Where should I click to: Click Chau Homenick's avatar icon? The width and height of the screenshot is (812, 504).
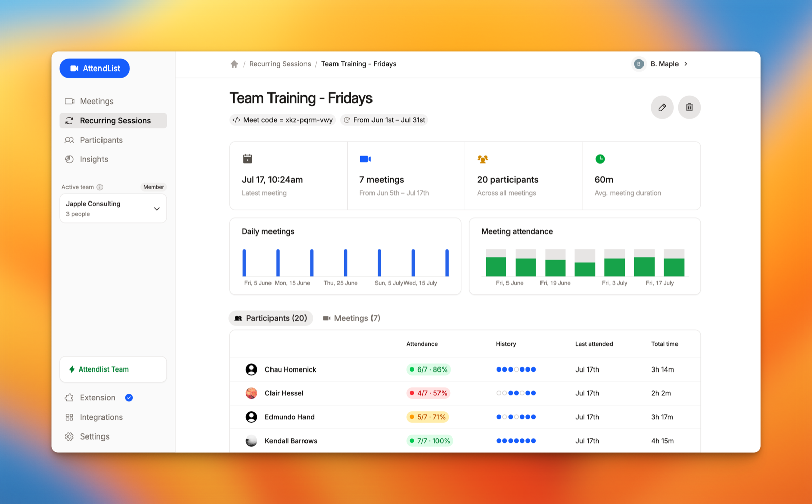251,369
